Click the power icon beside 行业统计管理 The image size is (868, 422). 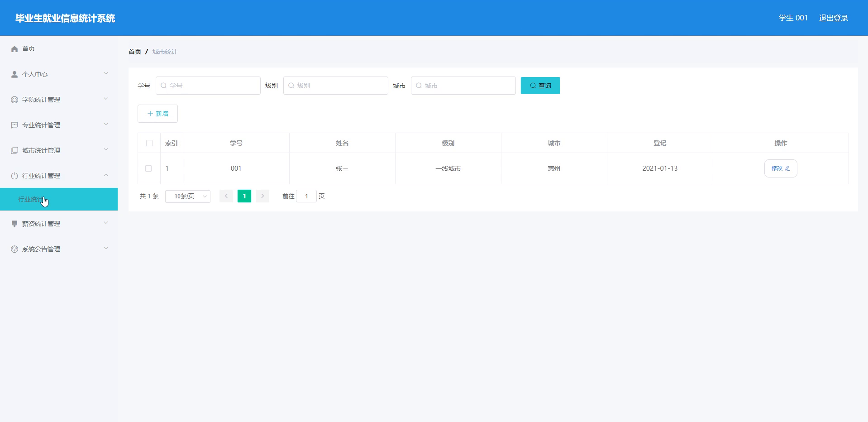click(14, 176)
